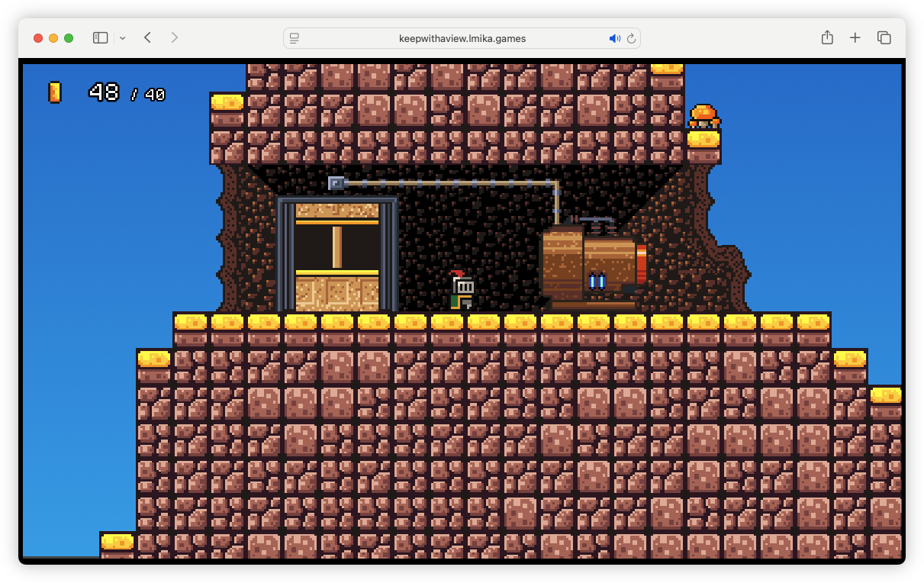Image resolution: width=924 pixels, height=583 pixels.
Task: Click the wooden barrel machine
Action: click(x=588, y=267)
